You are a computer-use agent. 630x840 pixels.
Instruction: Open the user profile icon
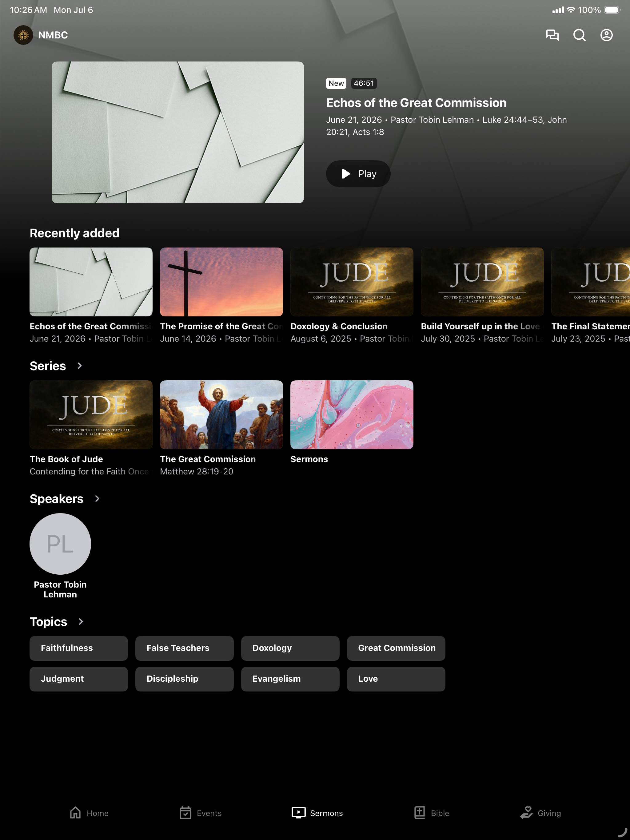(606, 35)
